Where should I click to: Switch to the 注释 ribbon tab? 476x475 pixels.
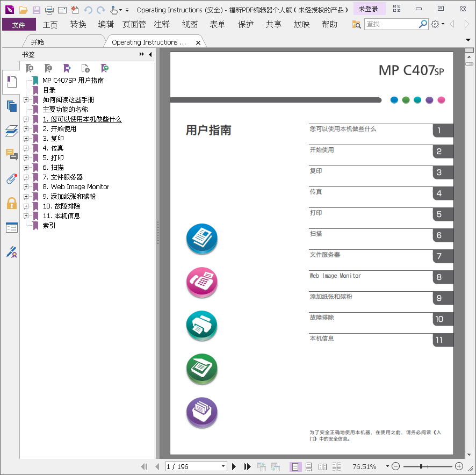pos(162,25)
